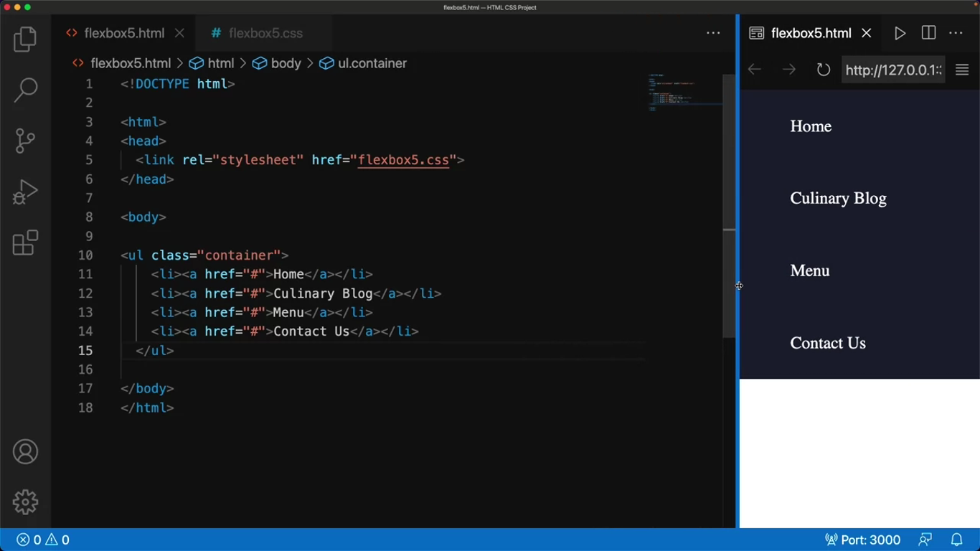
Task: Click the preview URL address field
Action: [x=892, y=70]
